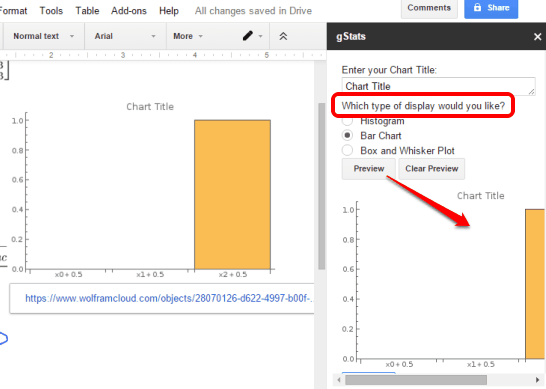Viewport: 546px width, 389px height.
Task: Open the wolframcloud.com objects link
Action: tap(169, 298)
